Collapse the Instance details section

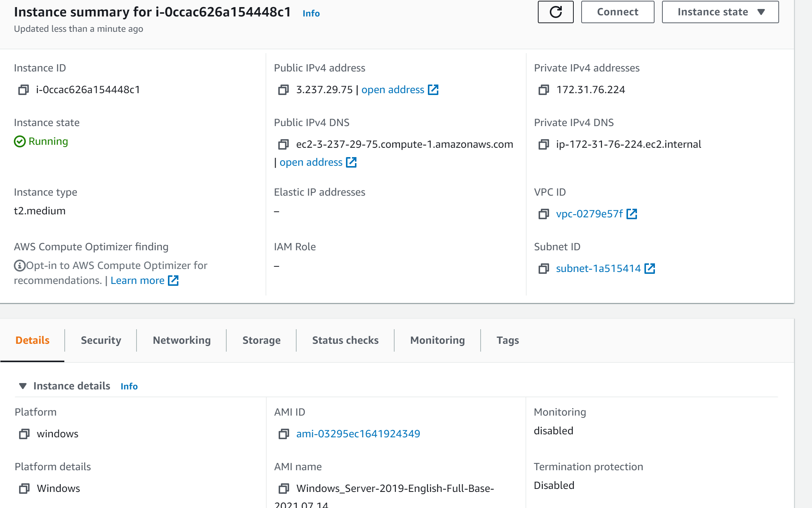23,386
